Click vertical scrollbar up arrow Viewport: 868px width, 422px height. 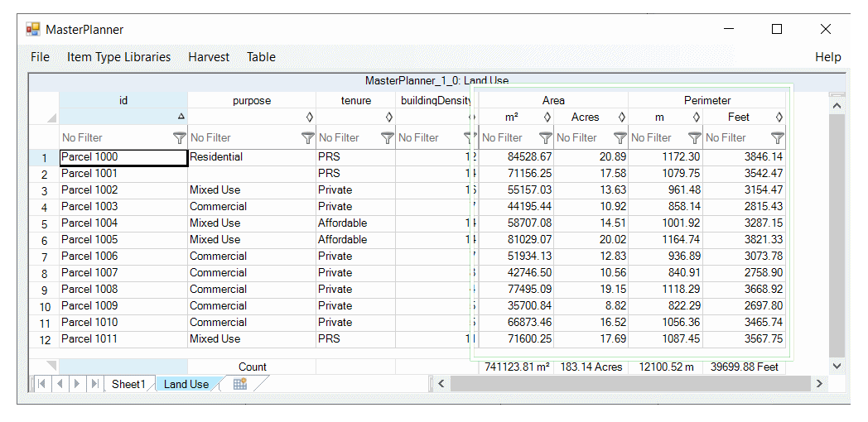point(837,106)
